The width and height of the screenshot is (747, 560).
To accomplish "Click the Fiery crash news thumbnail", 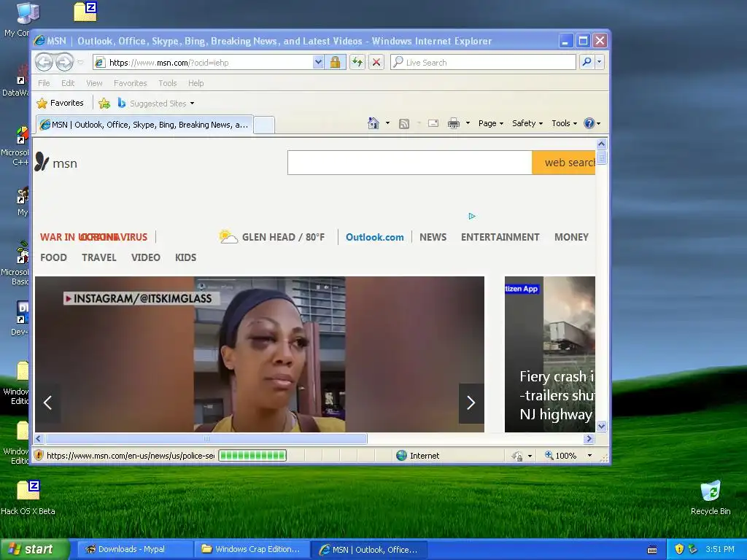I will [550, 354].
